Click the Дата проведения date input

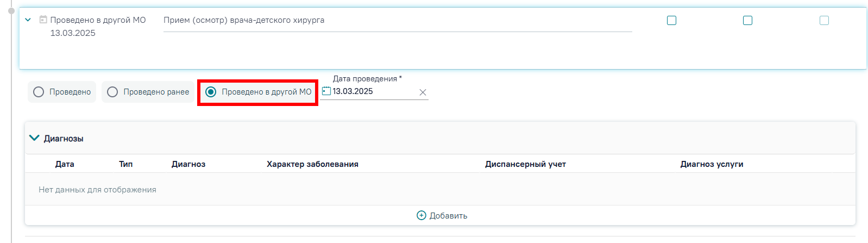click(375, 91)
